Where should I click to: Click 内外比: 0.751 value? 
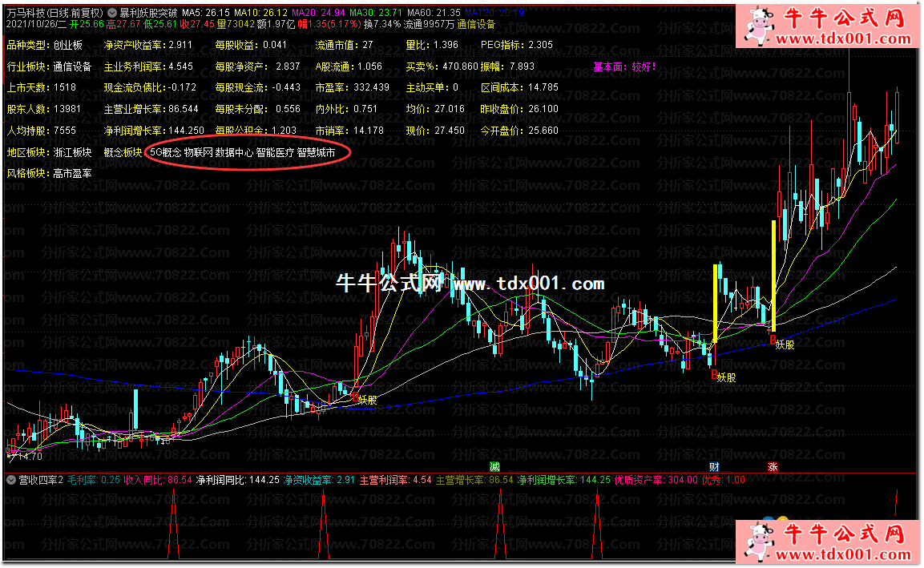(x=346, y=109)
